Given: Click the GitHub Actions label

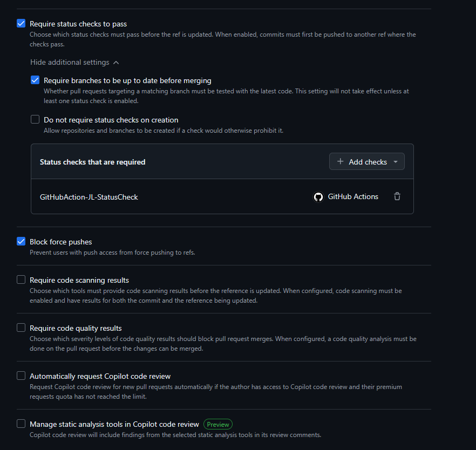Looking at the screenshot, I should 353,196.
